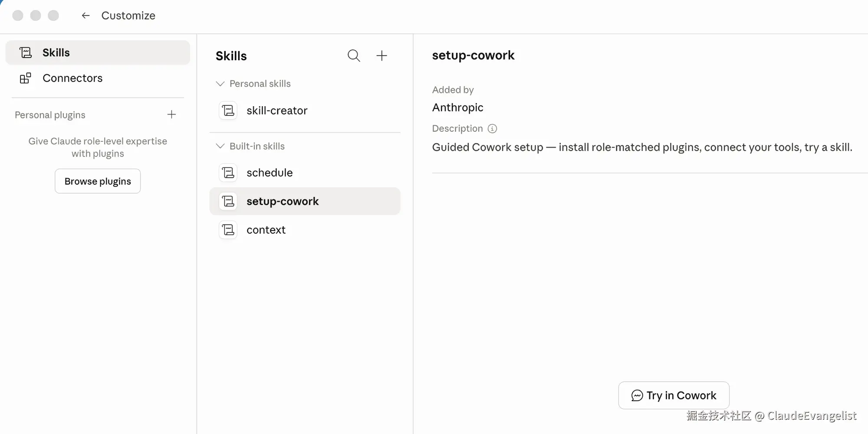868x434 pixels.
Task: Add a new skill with plus icon
Action: 381,55
